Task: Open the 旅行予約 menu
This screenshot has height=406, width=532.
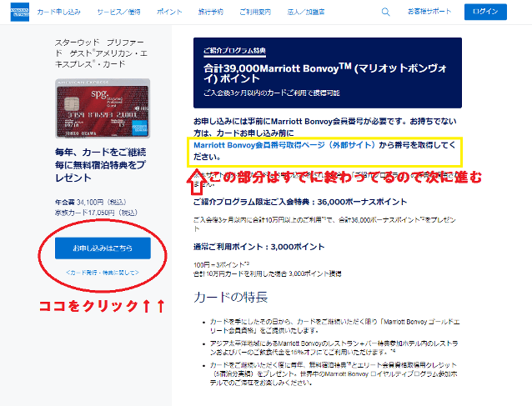Action: coord(211,12)
